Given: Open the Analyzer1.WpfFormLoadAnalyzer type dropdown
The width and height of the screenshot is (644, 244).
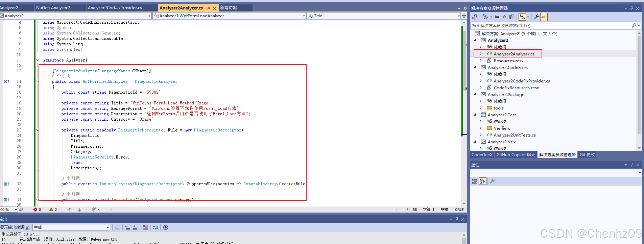Looking at the screenshot, I should point(304,16).
